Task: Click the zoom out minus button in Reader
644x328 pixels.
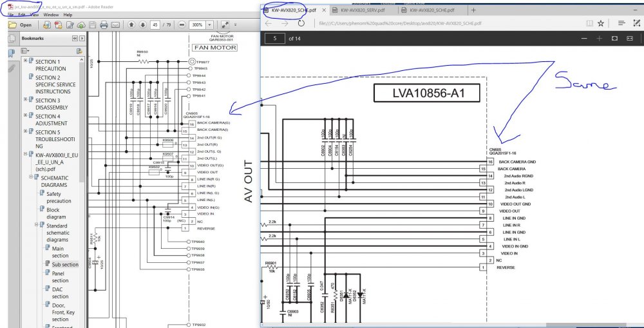Action: (x=182, y=25)
